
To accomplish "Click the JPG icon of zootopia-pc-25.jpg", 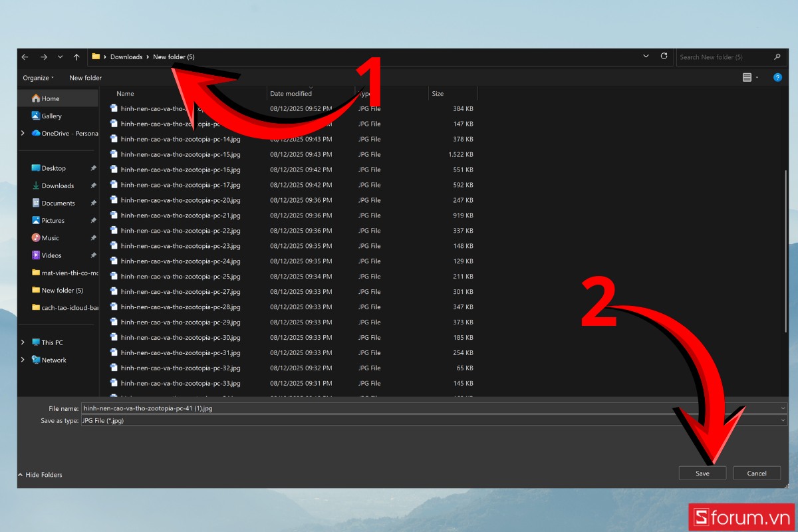I will coord(114,277).
